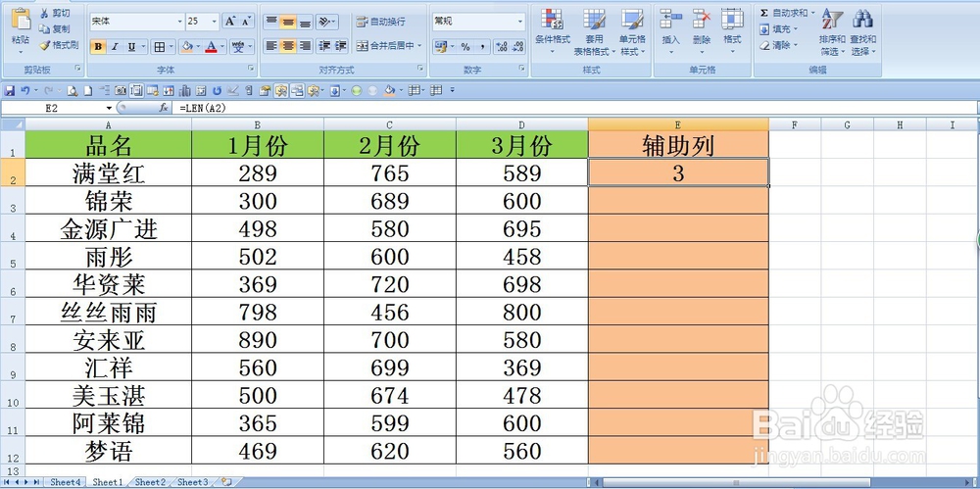Screen dimensions: 980x489
Task: Increase font size with the large A button
Action: 230,22
